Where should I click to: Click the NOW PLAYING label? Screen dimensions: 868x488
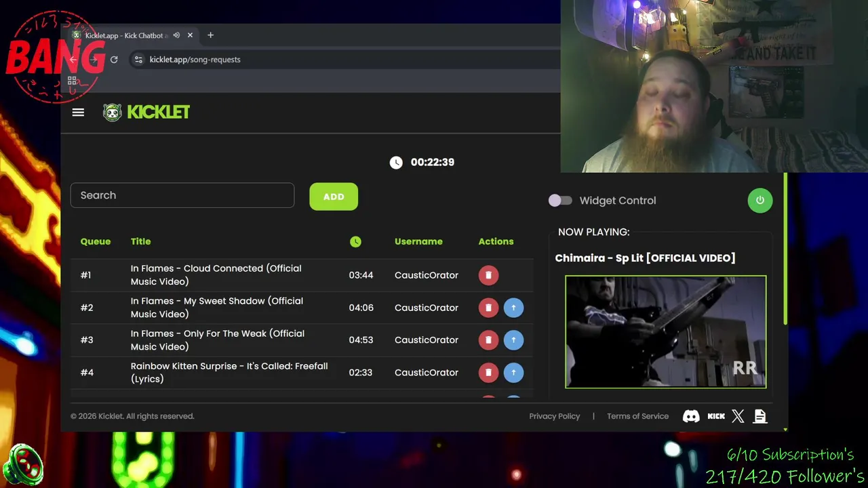coord(593,232)
